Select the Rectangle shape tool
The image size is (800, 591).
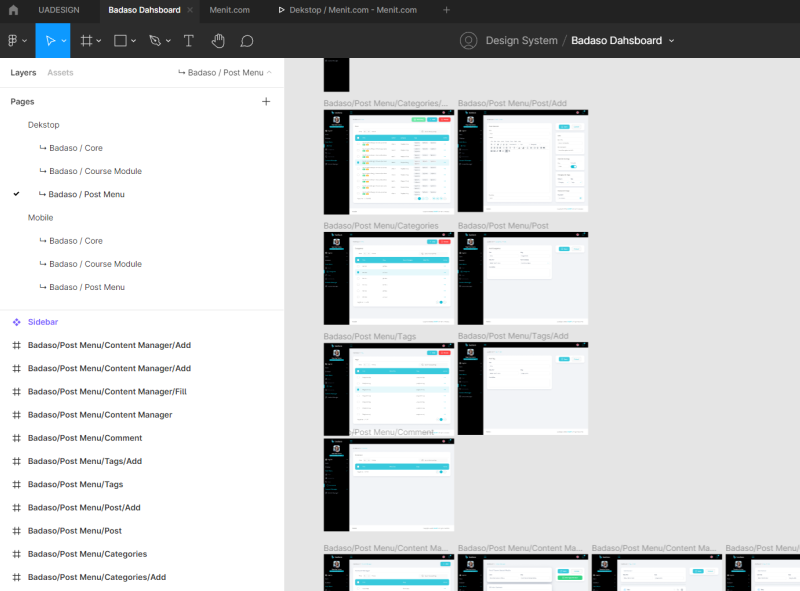click(120, 41)
